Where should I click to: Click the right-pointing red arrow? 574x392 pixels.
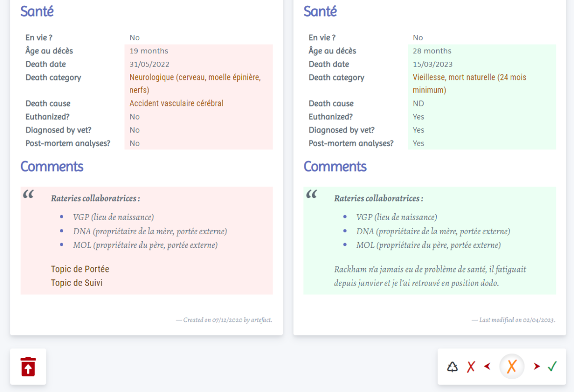tap(537, 367)
